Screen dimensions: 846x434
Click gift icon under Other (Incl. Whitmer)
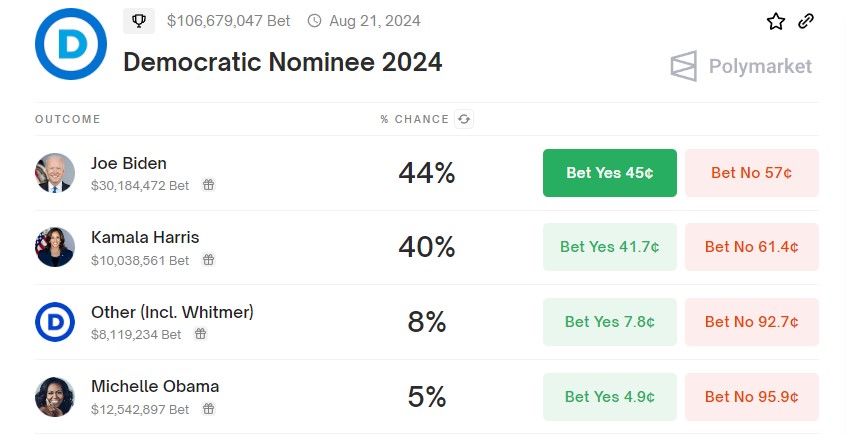[x=201, y=334]
